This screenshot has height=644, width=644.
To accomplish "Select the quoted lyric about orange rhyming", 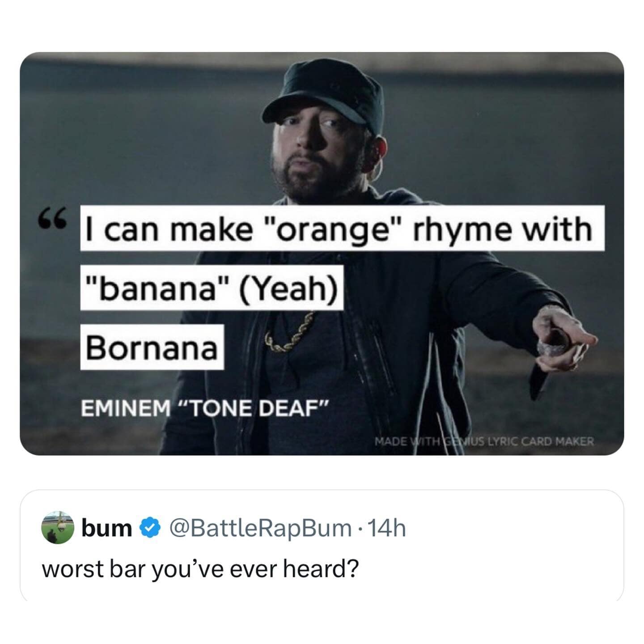I will [x=342, y=229].
